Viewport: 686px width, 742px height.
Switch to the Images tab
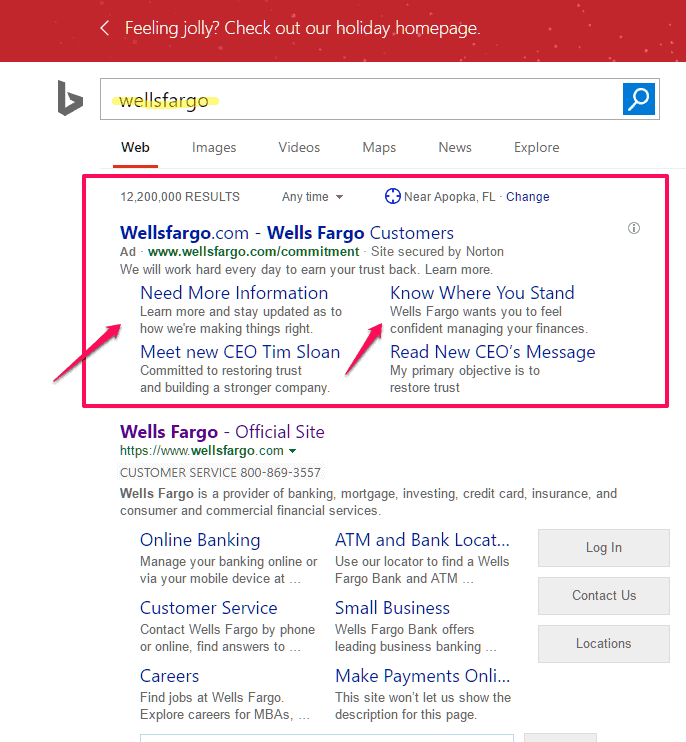coord(214,147)
